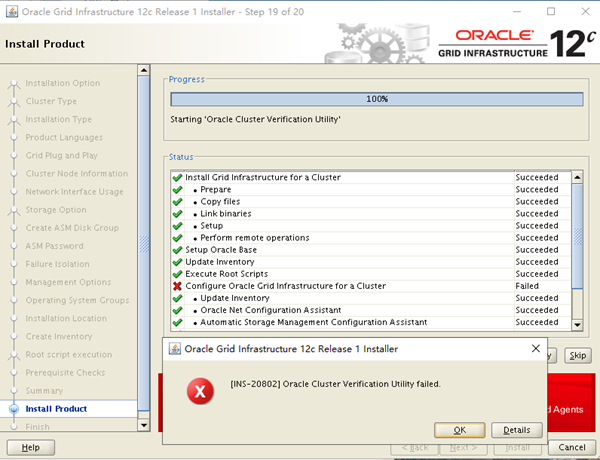Click the Java icon in the error dialog title bar
This screenshot has height=460, width=600.
tap(174, 349)
